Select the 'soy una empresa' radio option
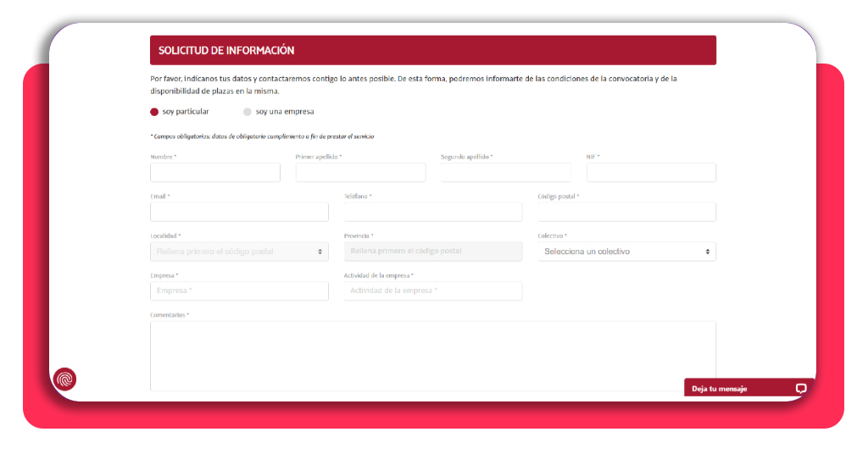The width and height of the screenshot is (868, 454). click(x=248, y=112)
